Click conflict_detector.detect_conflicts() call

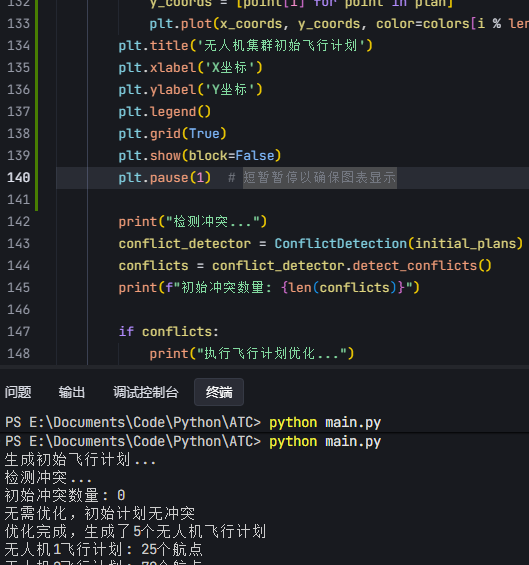pyautogui.click(x=352, y=266)
